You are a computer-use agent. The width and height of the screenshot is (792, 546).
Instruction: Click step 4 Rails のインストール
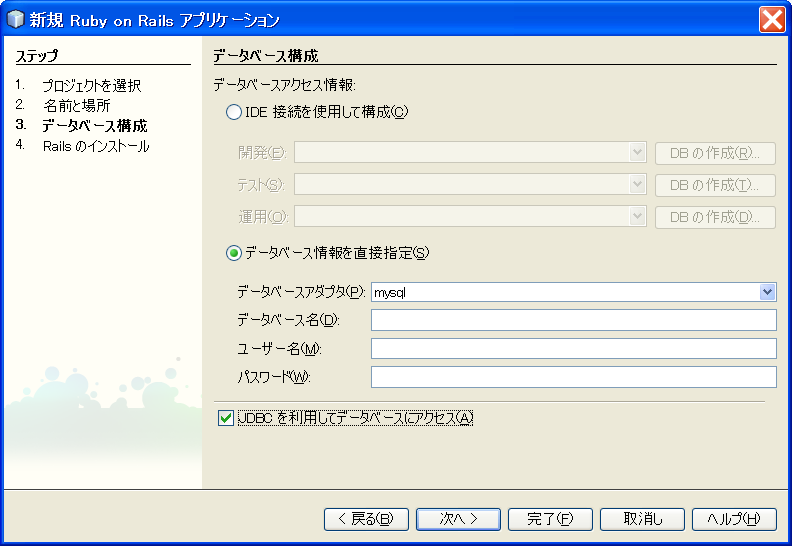pos(96,146)
